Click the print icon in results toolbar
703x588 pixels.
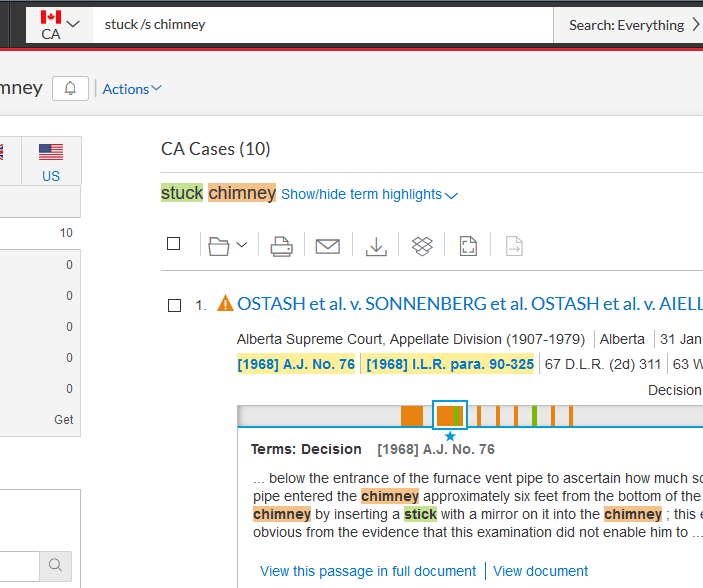[282, 246]
